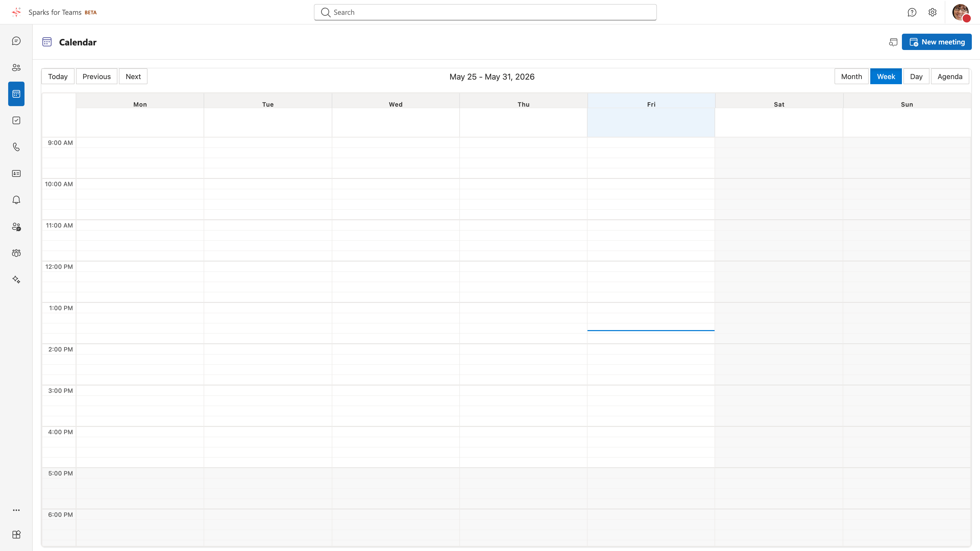Screen dimensions: 980x551
Task: Open the People contacts sidebar icon
Action: pos(16,67)
